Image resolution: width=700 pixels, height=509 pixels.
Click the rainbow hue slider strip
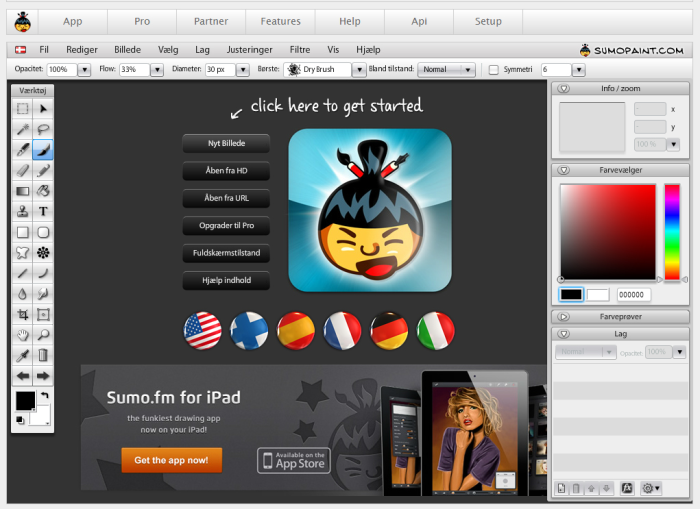[672, 232]
